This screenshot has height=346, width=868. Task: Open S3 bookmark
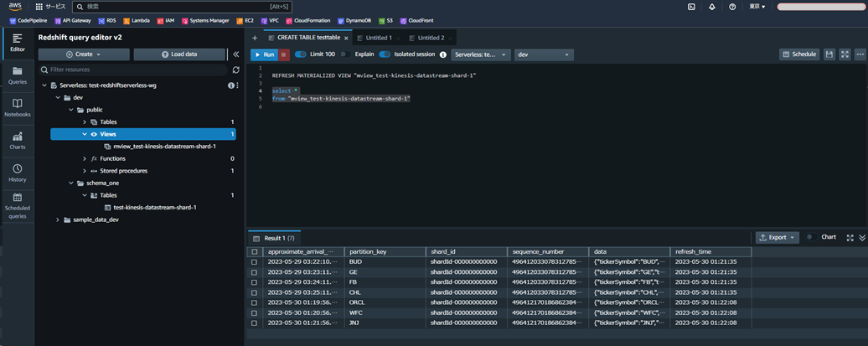(386, 20)
